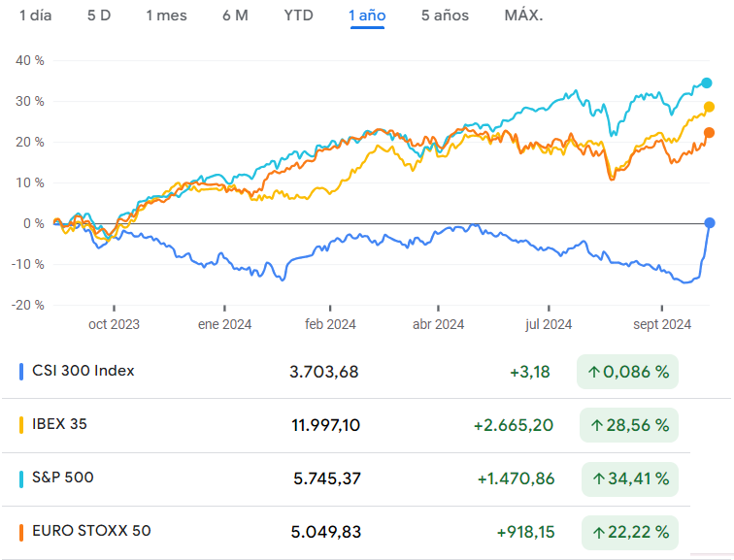Click the S&P 500 index name
The image size is (734, 560).
pos(63,478)
